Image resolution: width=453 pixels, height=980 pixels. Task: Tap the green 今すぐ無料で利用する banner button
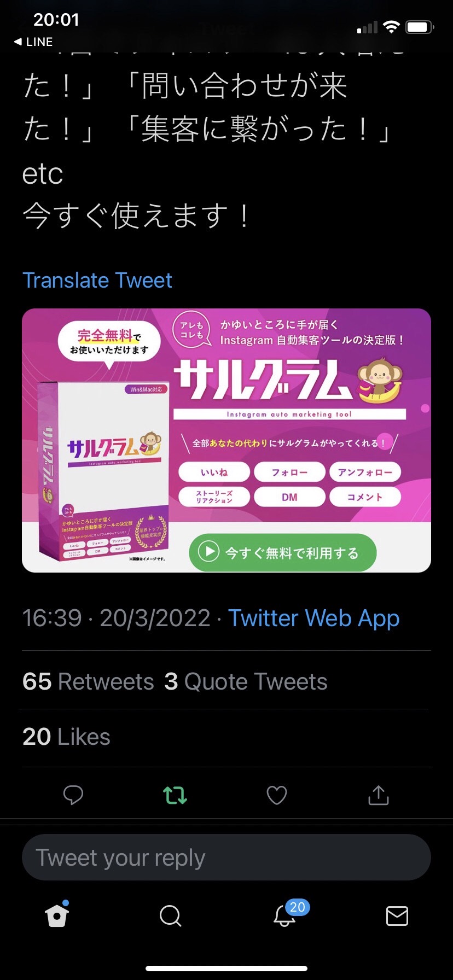(x=282, y=552)
